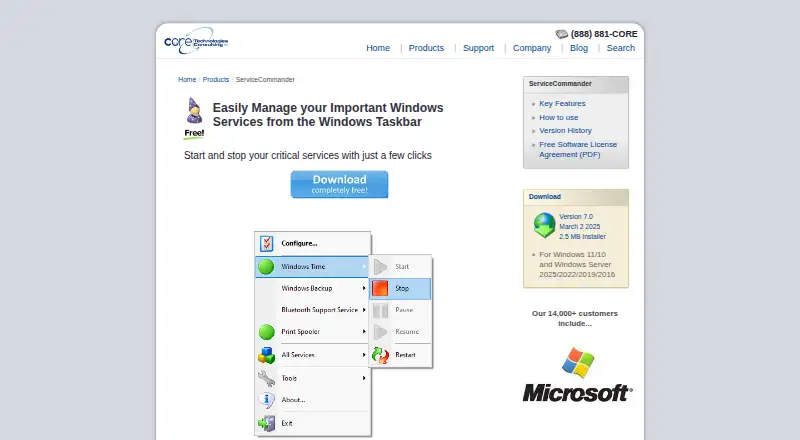Click the phone icon beside (888) 881-CORE
The width and height of the screenshot is (800, 440).
pyautogui.click(x=562, y=34)
